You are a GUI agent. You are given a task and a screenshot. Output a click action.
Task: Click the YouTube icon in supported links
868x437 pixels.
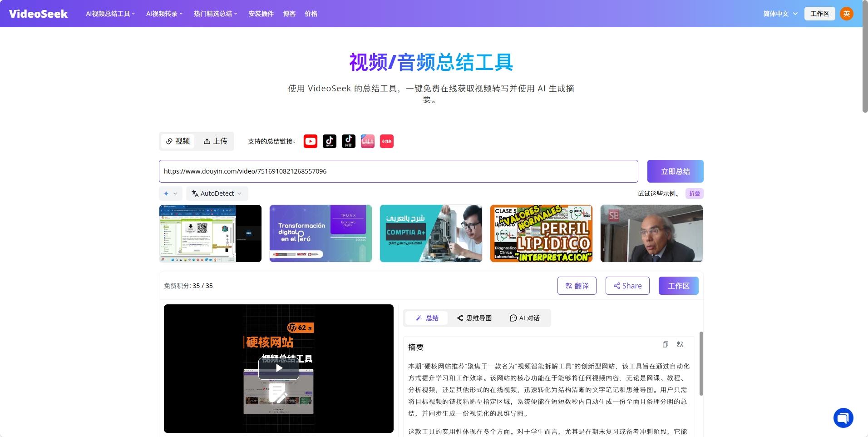coord(310,141)
